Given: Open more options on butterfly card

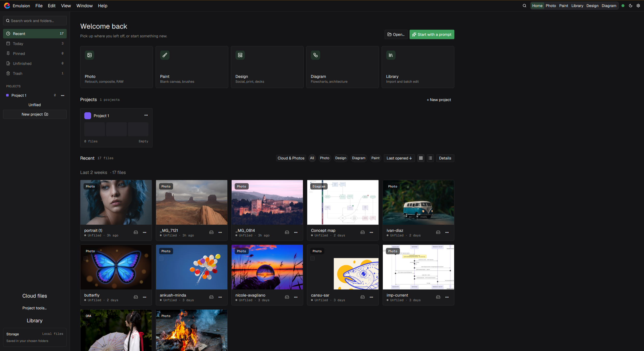Looking at the screenshot, I should point(145,297).
